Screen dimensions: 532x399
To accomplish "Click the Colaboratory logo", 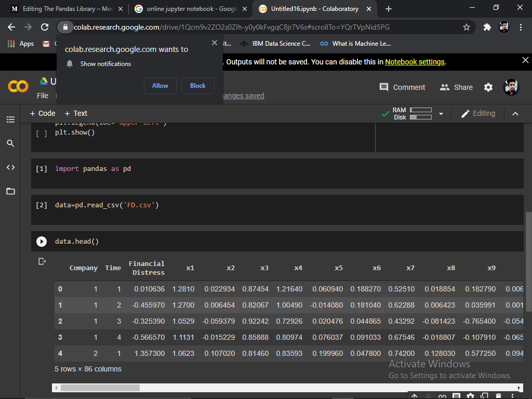I will (18, 87).
